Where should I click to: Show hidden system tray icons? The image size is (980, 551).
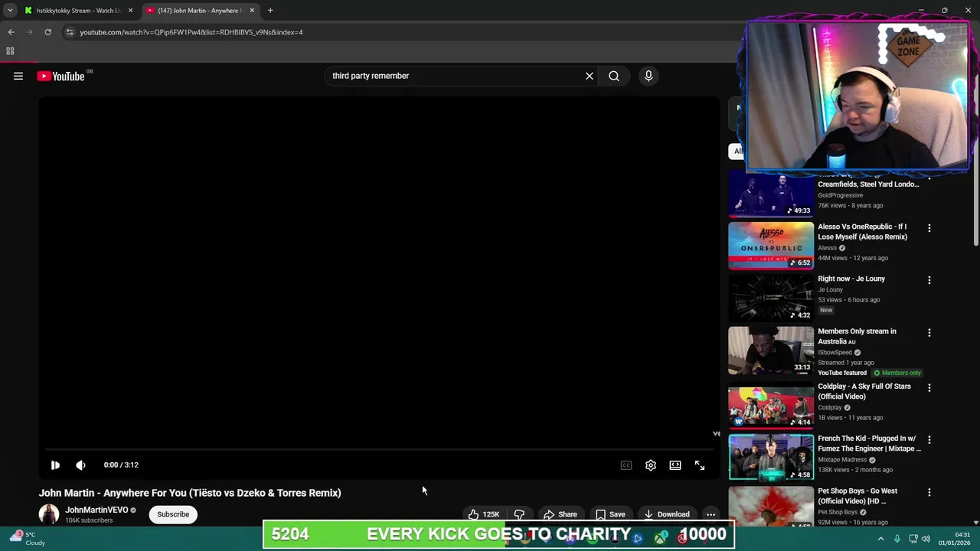tap(880, 539)
